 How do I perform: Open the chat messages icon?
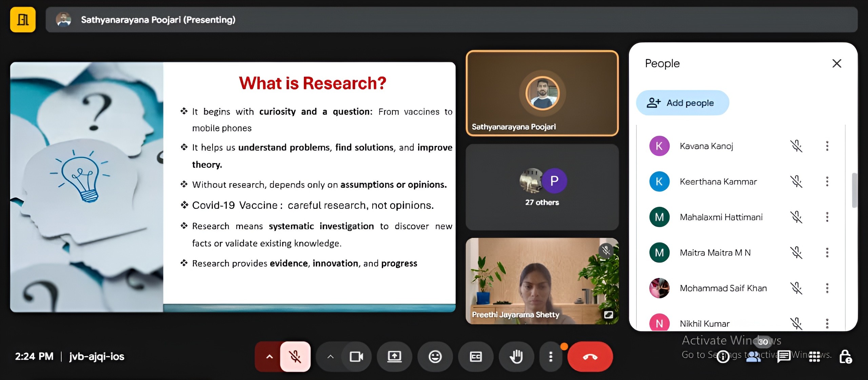[784, 357]
